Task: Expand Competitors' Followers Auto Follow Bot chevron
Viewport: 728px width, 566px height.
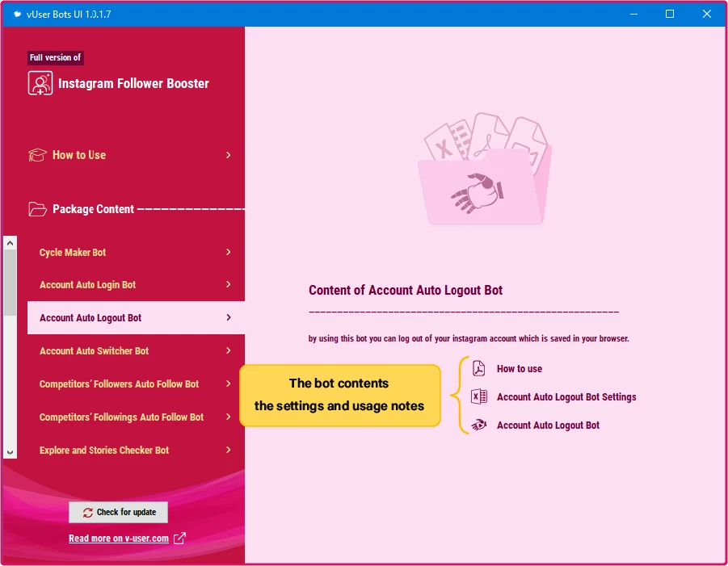Action: [x=228, y=384]
